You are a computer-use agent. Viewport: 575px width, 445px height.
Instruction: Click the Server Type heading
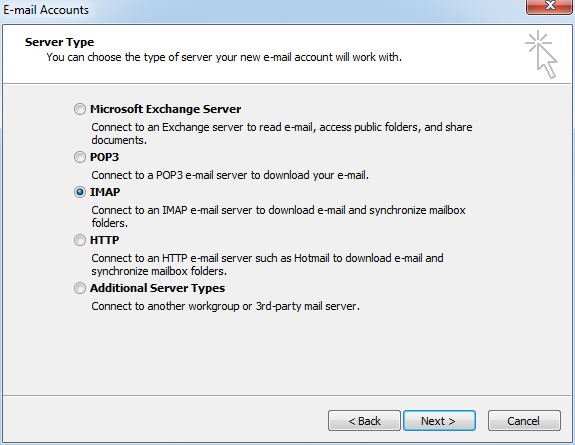pyautogui.click(x=59, y=42)
